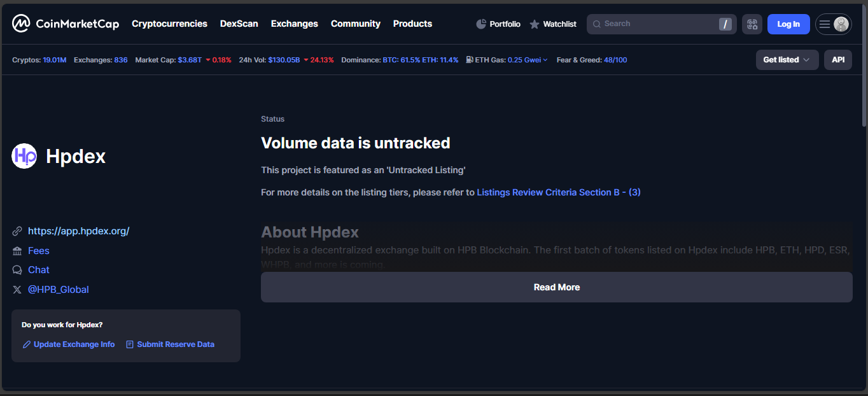Click Watchlist text link
This screenshot has width=868, height=396.
click(x=560, y=24)
